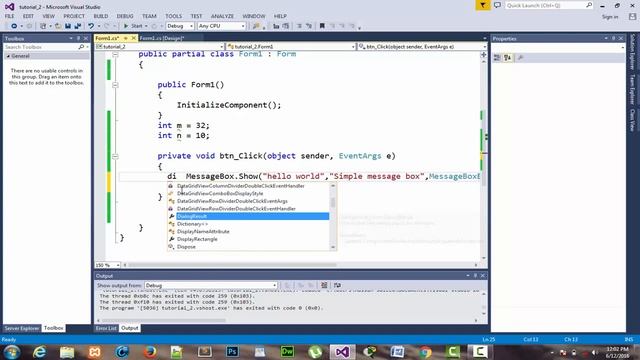Click the Clear All icon in Output toolbar

[324, 285]
